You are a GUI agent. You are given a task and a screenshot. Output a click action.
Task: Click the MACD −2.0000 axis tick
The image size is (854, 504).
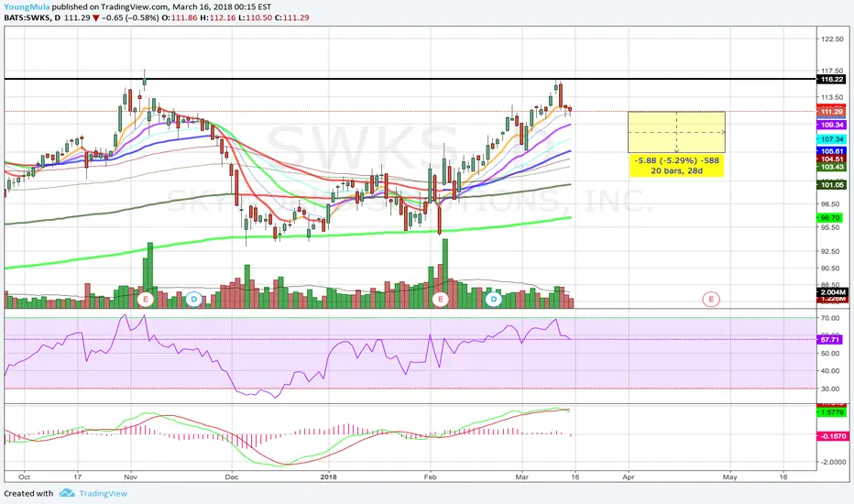pos(833,462)
